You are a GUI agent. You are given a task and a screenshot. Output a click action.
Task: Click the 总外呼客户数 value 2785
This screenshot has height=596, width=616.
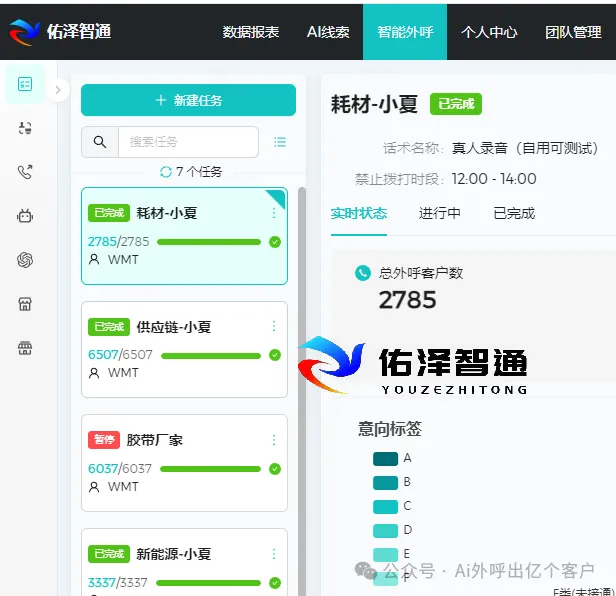pyautogui.click(x=407, y=300)
